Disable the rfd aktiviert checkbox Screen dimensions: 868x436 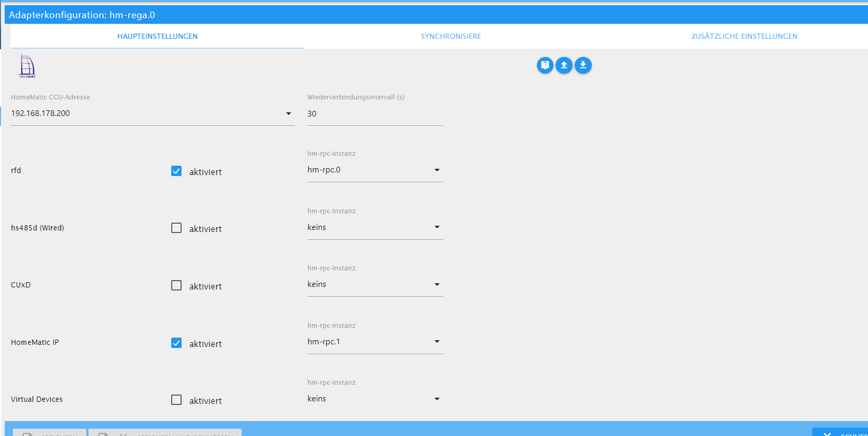point(176,171)
